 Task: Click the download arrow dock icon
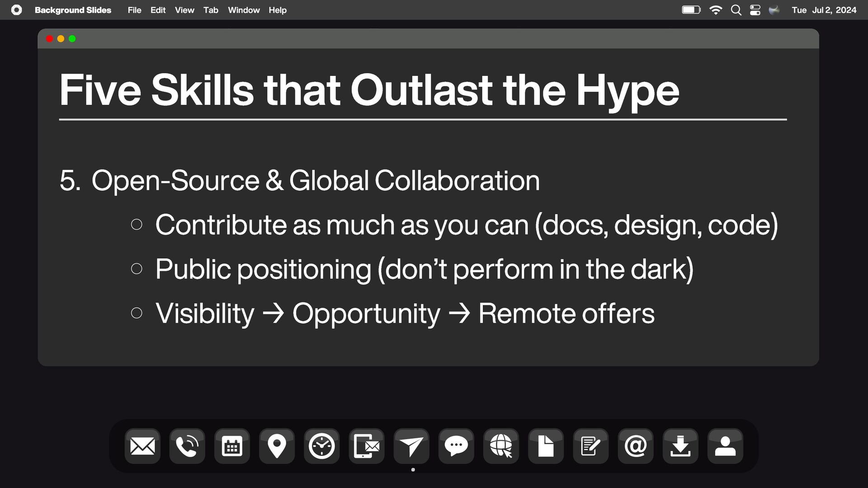coord(680,446)
